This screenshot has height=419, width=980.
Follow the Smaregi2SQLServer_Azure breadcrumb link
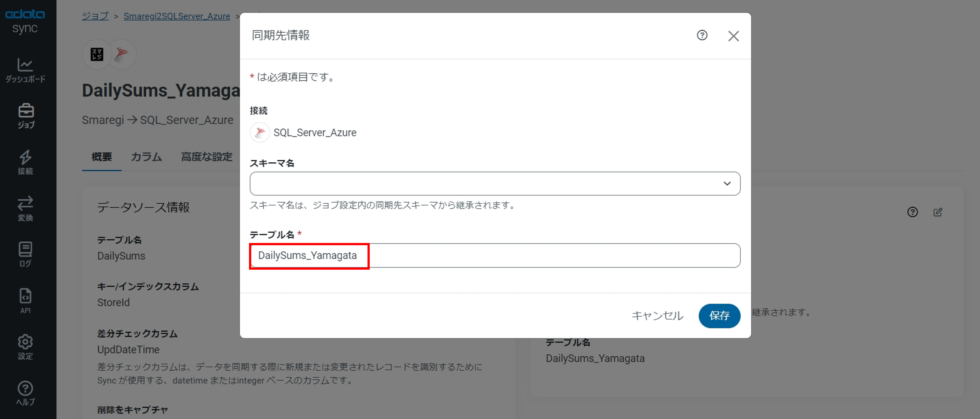177,16
